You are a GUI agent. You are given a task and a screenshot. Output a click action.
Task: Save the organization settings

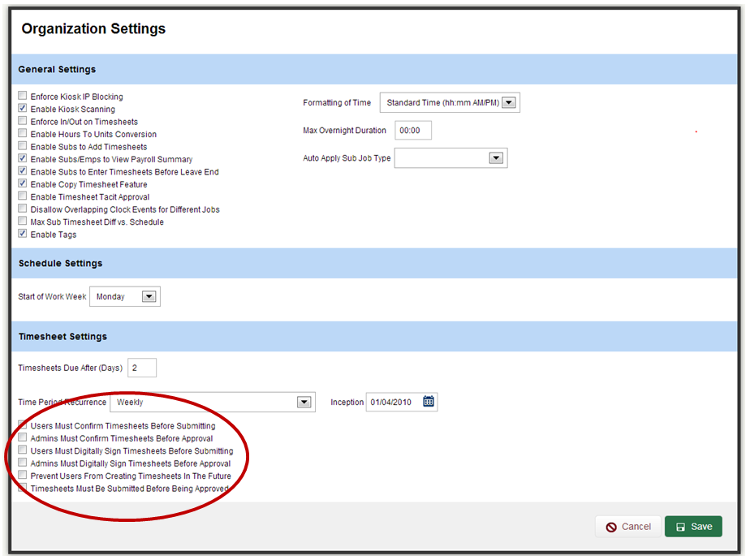pos(694,527)
